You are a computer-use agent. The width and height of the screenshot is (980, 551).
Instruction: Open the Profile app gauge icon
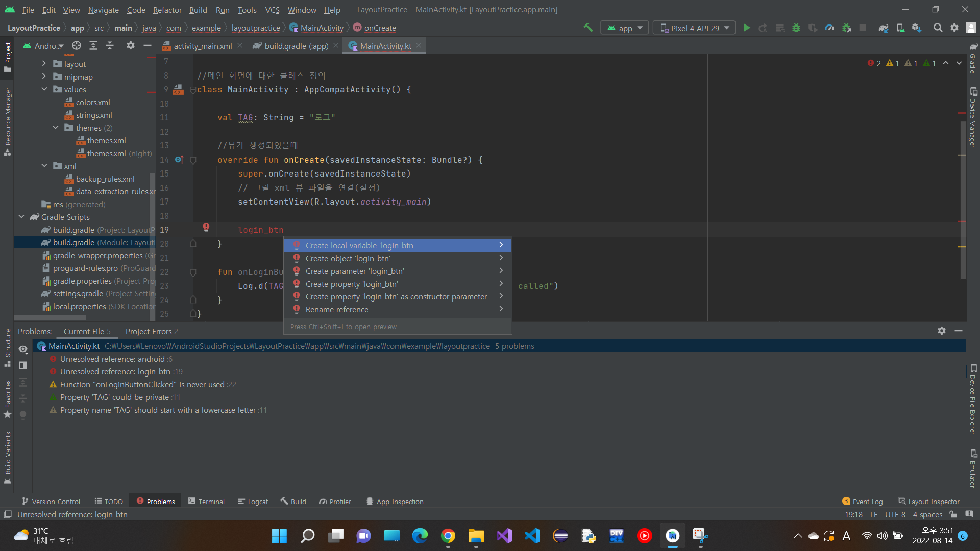point(829,28)
